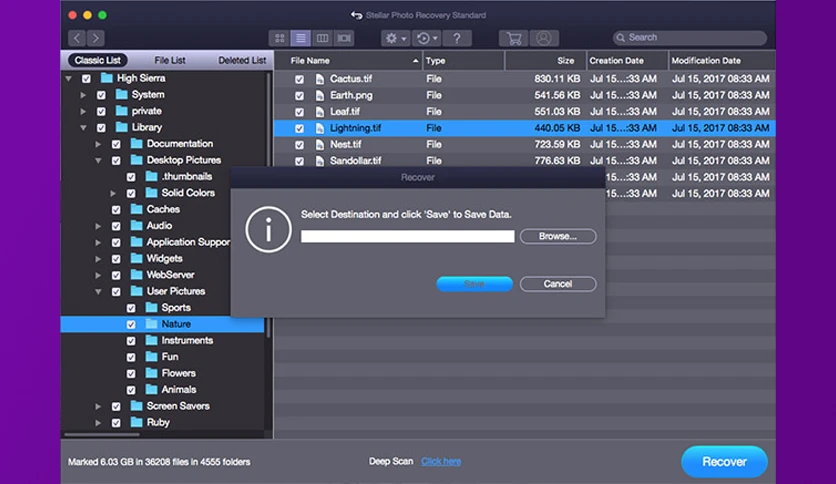Collapse the Library folder node

pyautogui.click(x=83, y=128)
